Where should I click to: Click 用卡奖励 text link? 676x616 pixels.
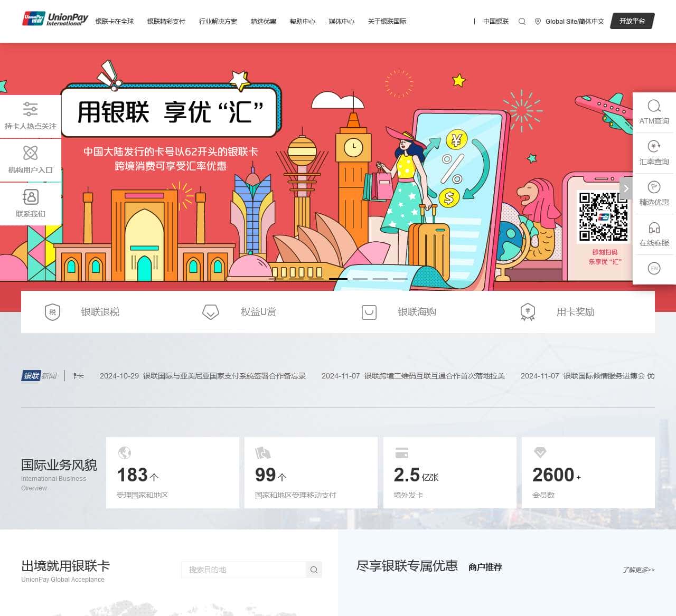pos(576,312)
